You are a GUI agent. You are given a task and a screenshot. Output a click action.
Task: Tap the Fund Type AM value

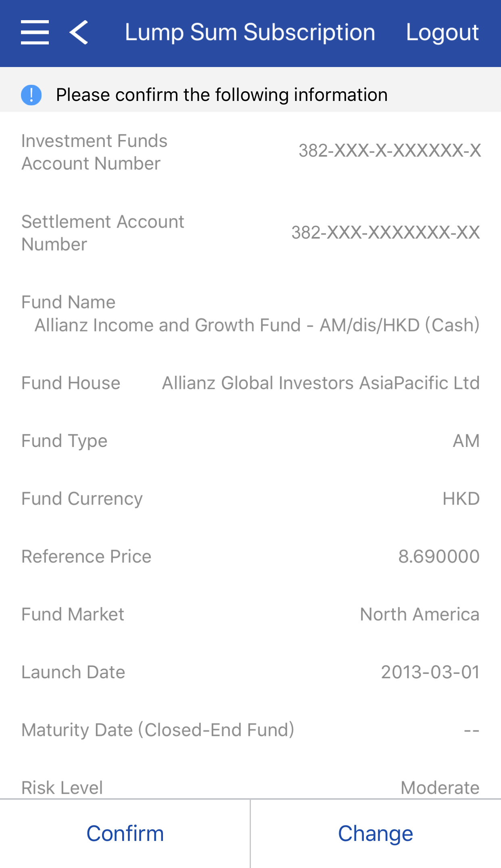coord(466,441)
